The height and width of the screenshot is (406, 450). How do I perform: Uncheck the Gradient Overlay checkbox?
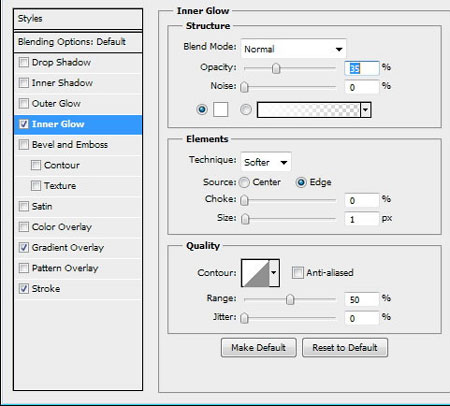tap(24, 247)
